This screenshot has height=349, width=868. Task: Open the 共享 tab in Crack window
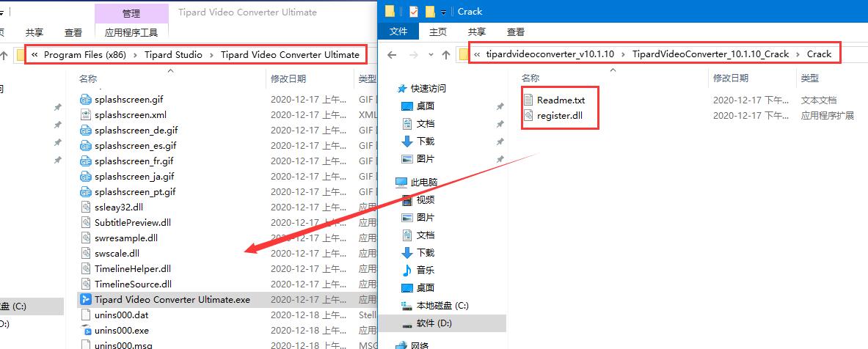(x=477, y=32)
